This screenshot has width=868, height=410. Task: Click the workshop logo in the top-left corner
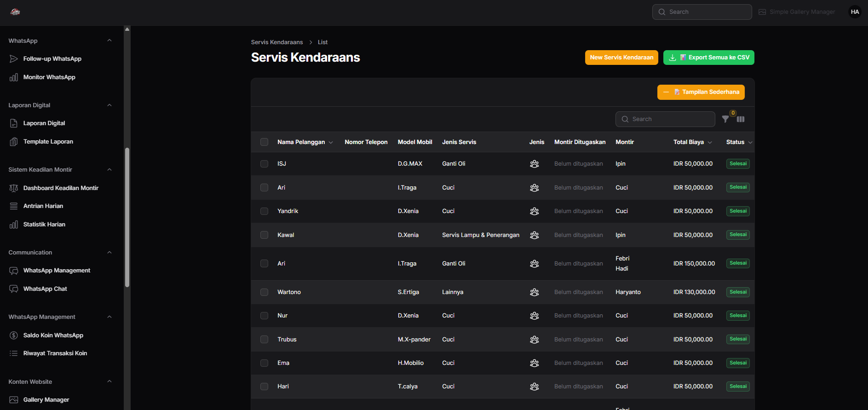[15, 12]
